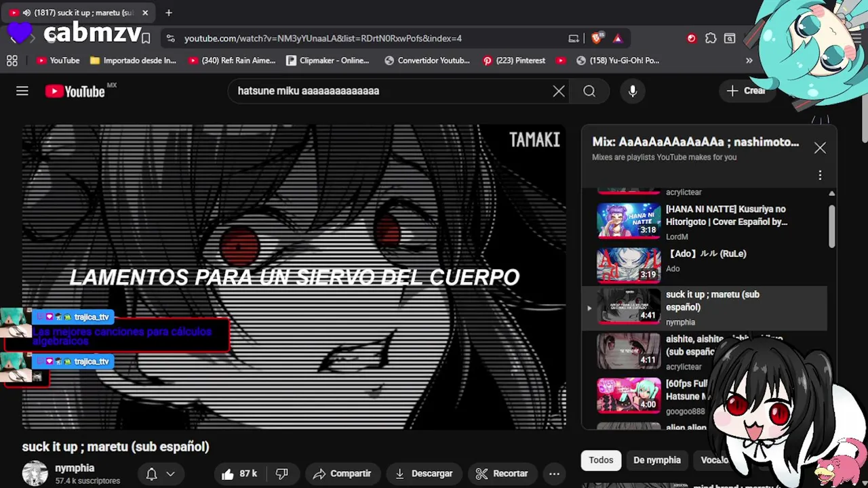The height and width of the screenshot is (488, 868).
Task: Close the suck it up browser tab
Action: (145, 12)
